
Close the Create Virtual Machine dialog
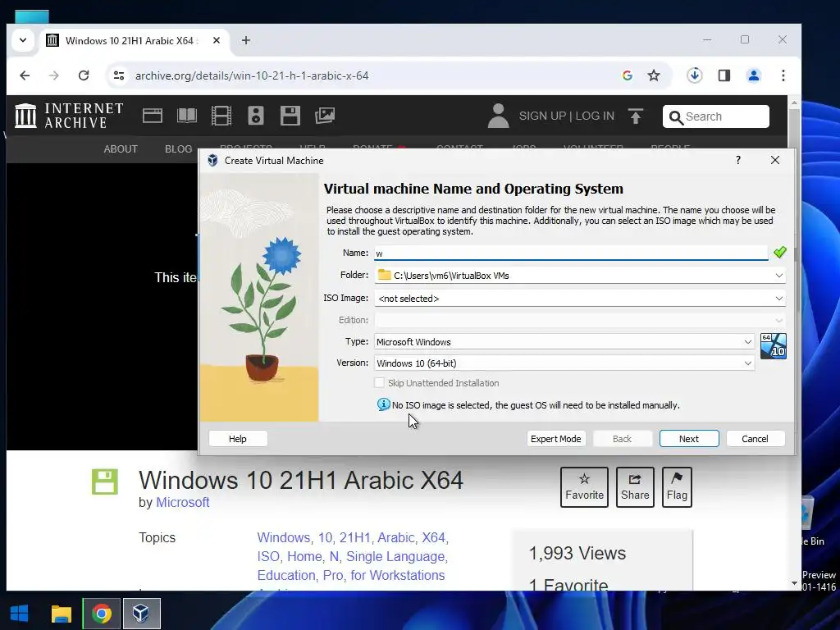click(774, 160)
